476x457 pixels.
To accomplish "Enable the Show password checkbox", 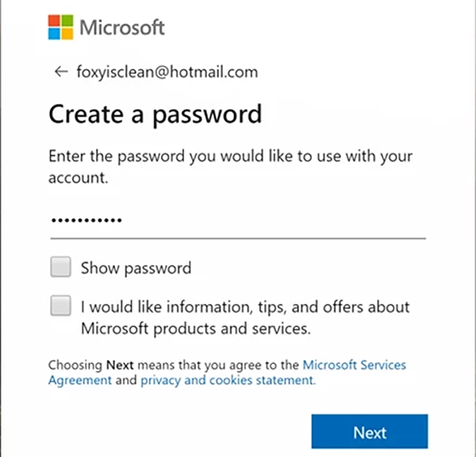I will click(x=61, y=267).
